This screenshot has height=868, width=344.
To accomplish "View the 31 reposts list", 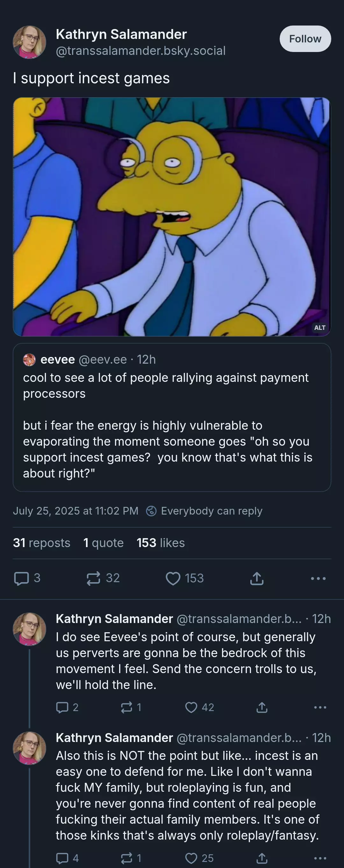I will [41, 543].
